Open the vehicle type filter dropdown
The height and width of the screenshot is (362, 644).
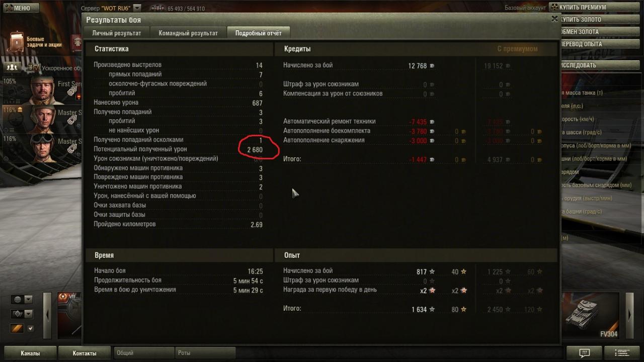(x=22, y=314)
